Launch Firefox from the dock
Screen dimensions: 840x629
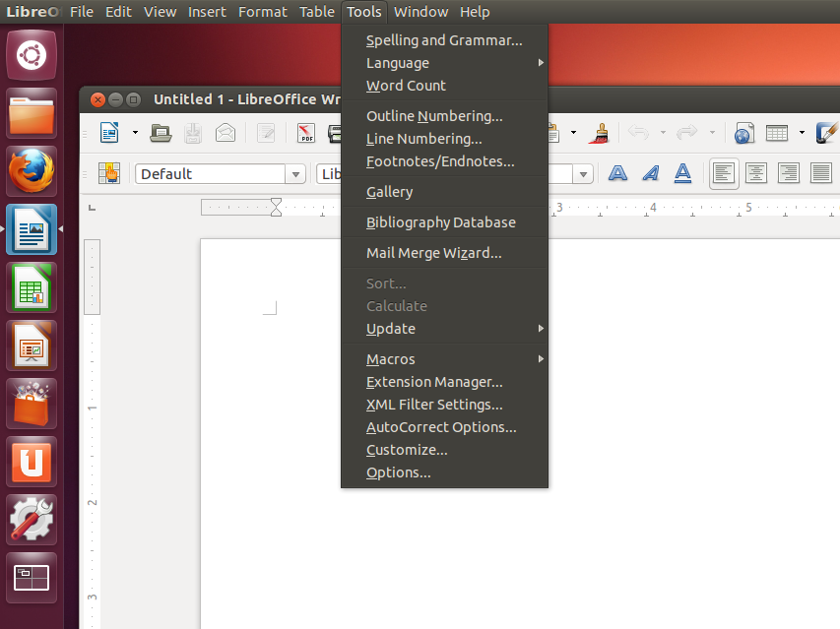coord(32,171)
